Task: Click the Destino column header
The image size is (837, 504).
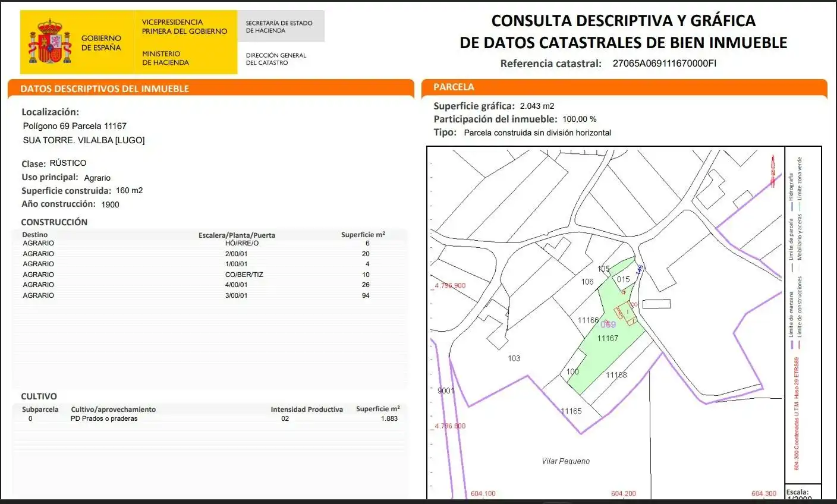Action: pos(35,235)
